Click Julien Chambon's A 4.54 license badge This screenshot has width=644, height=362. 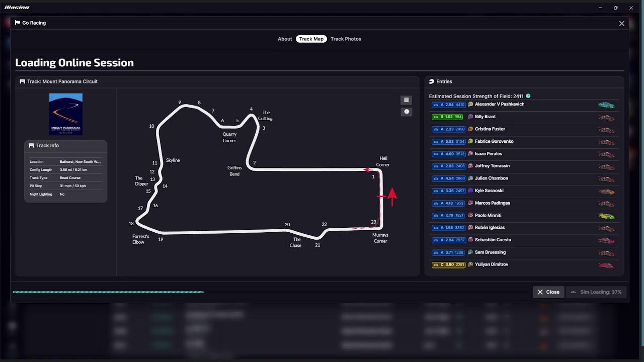pos(448,178)
